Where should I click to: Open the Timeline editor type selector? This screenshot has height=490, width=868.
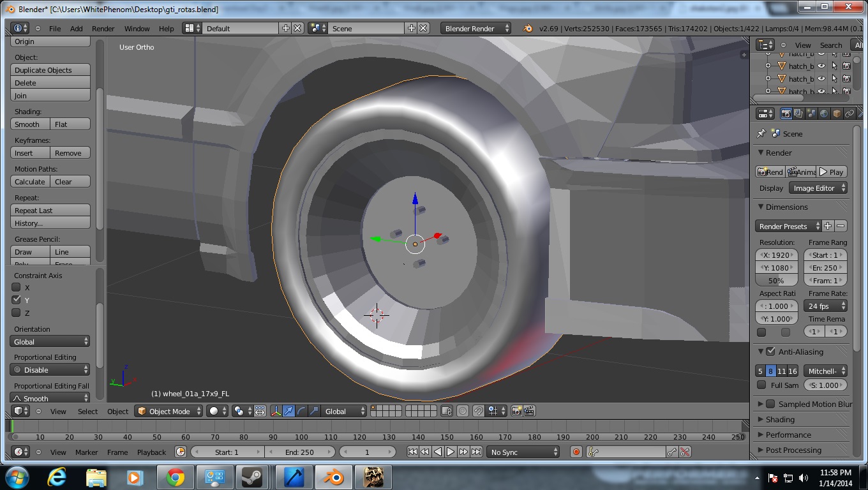20,452
